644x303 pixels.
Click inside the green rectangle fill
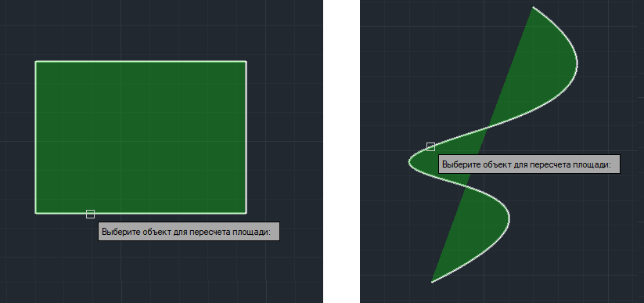tap(141, 137)
